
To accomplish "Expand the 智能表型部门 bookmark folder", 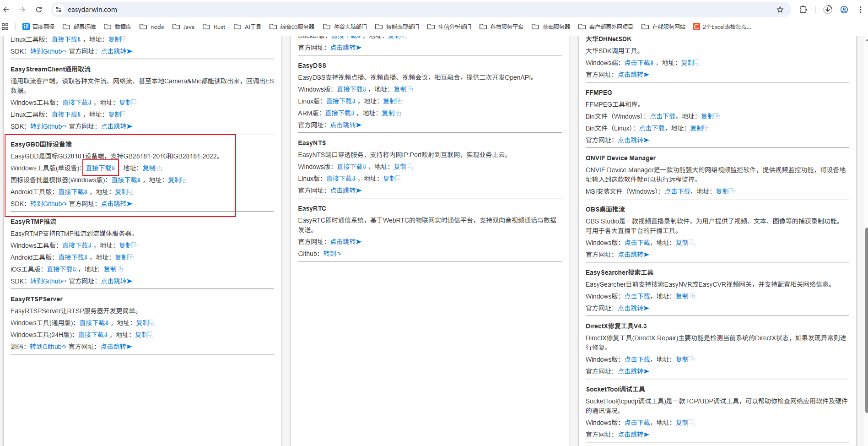I will (x=397, y=27).
